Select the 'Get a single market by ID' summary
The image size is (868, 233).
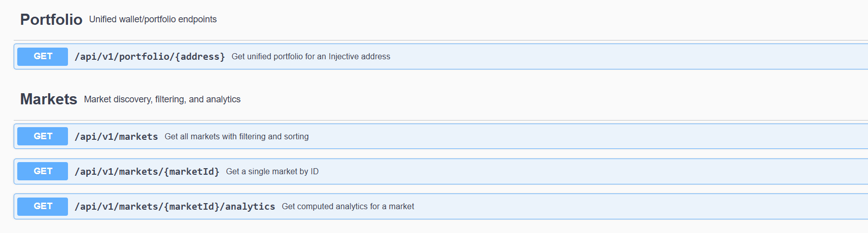tap(272, 172)
